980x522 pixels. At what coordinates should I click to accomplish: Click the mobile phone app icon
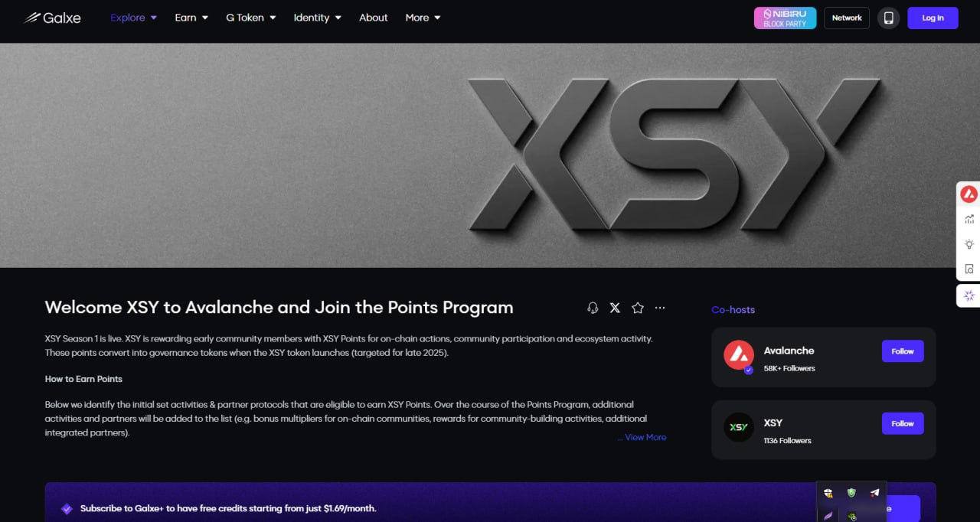point(888,18)
